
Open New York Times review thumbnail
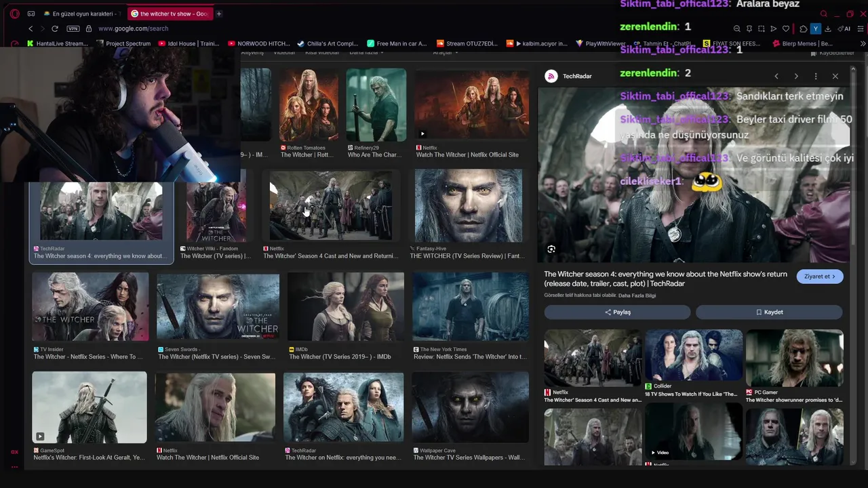471,306
